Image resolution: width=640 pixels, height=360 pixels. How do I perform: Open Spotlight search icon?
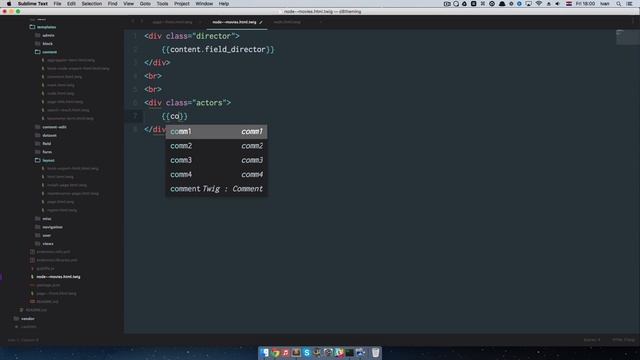(619, 4)
